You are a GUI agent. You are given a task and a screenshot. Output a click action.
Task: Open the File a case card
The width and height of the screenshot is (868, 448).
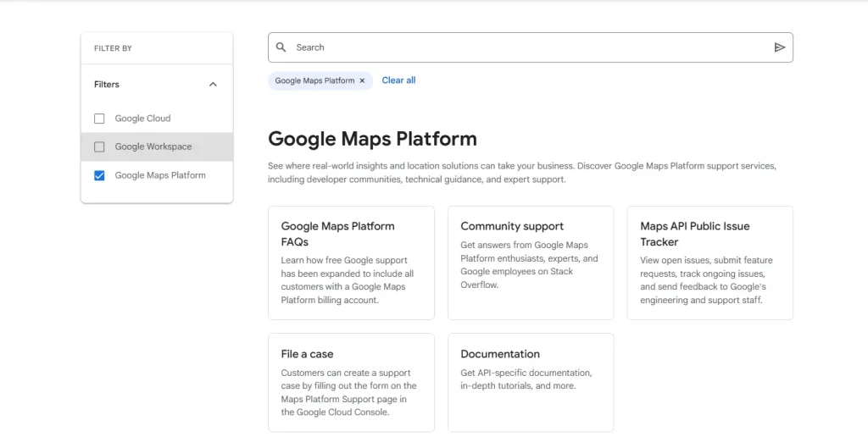[x=351, y=382]
